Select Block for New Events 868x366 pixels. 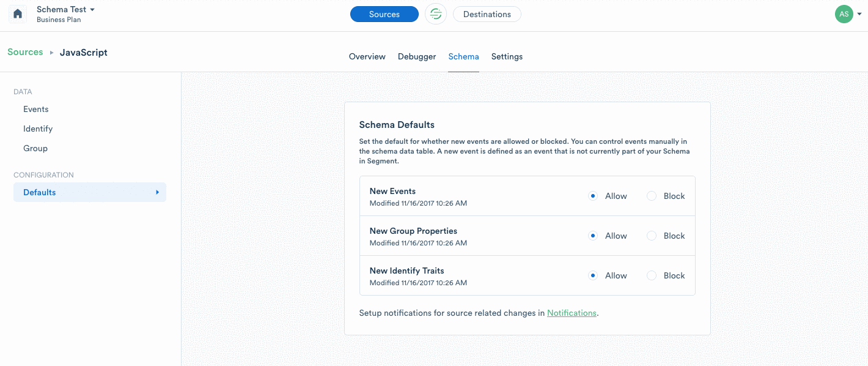click(x=652, y=196)
